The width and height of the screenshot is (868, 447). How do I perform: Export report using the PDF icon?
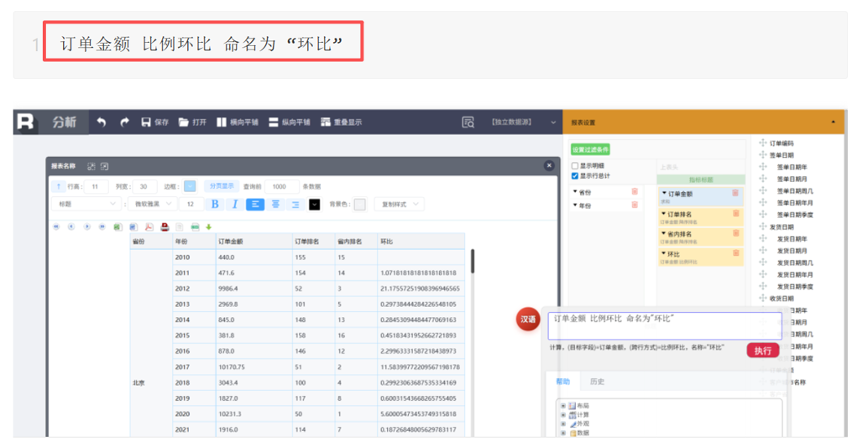[x=149, y=226]
